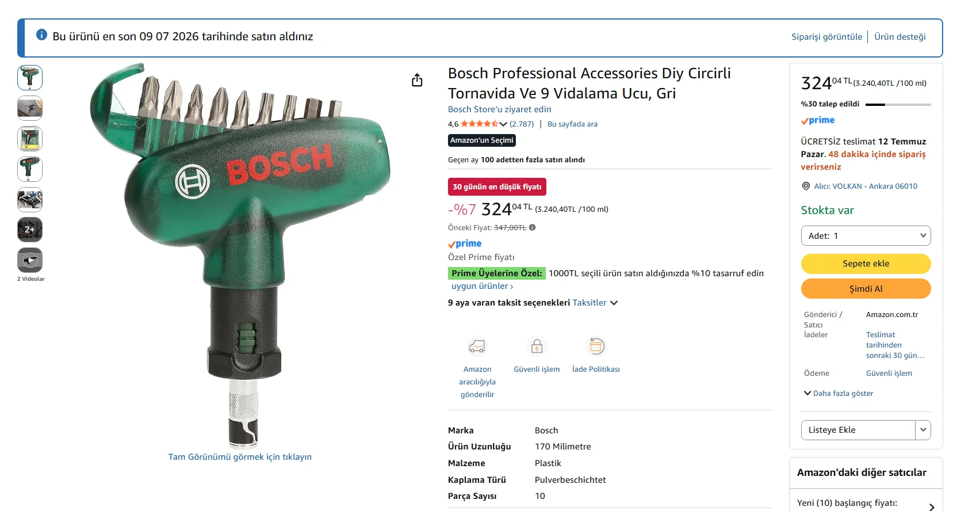Click the location pin icon for Ankara
Image resolution: width=980 pixels, height=511 pixels.
click(x=806, y=186)
